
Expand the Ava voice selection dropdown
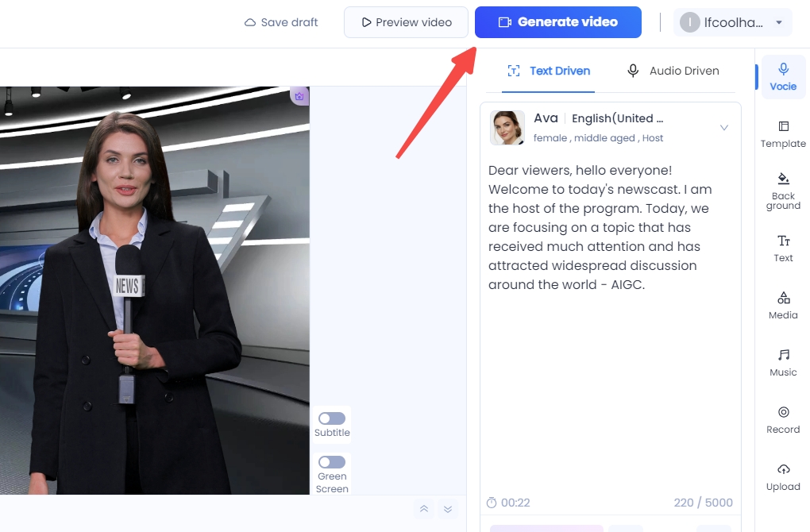(723, 128)
